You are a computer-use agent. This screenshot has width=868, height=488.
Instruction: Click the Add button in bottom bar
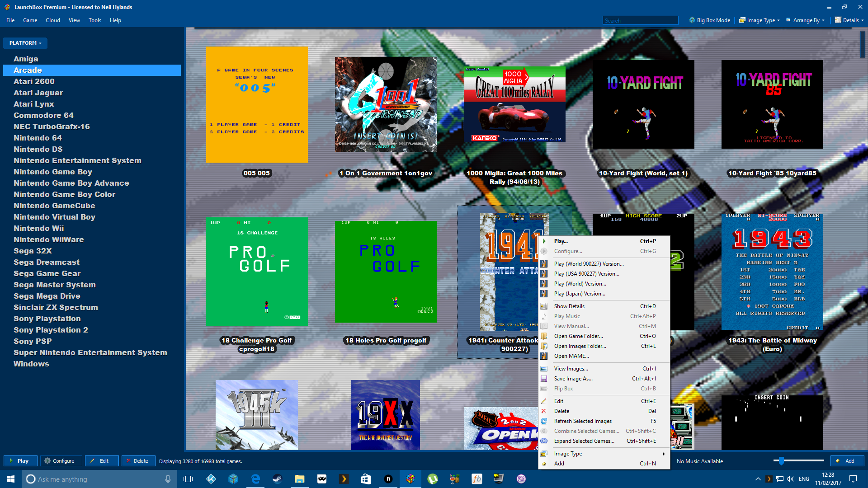[x=847, y=461]
